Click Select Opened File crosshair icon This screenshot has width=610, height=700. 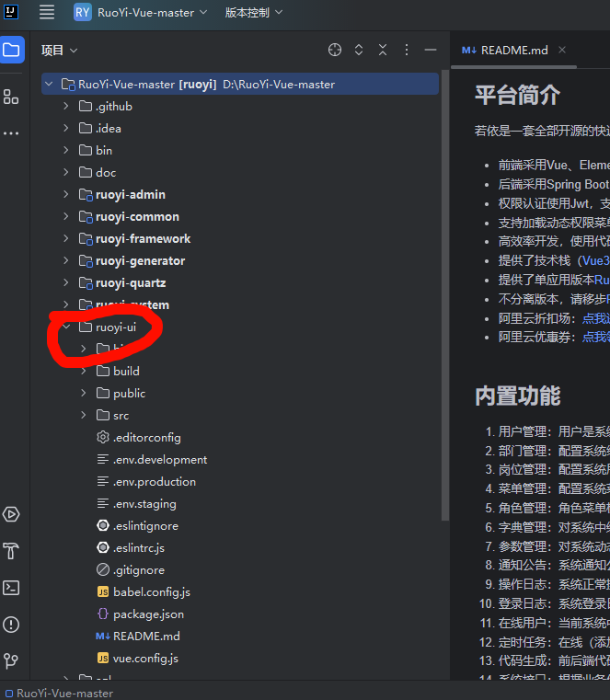tap(335, 50)
